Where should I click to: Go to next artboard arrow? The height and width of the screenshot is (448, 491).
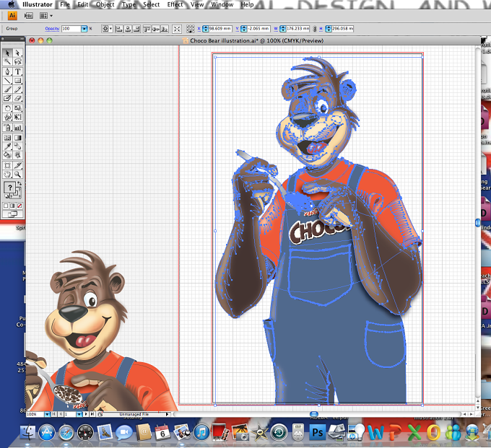(86, 414)
